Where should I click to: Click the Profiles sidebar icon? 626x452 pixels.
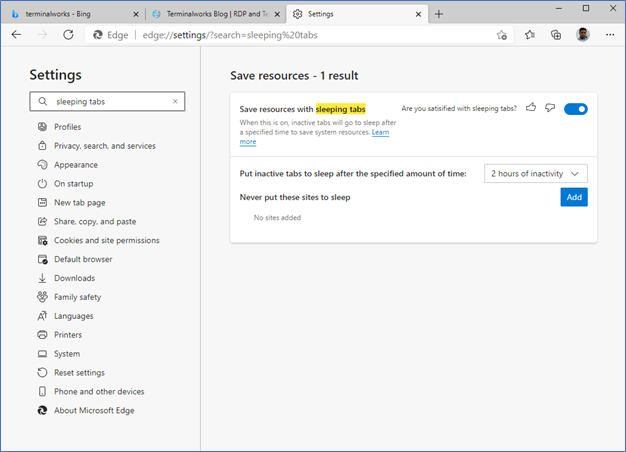42,127
